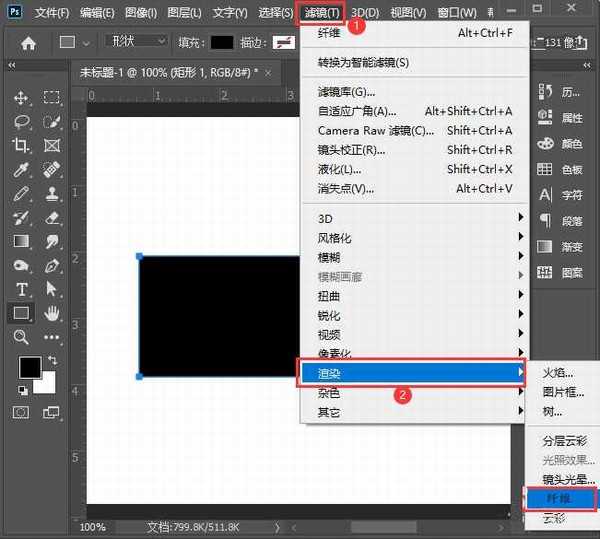The image size is (600, 539).
Task: Pick the Eyedropper tool
Action: 21,169
